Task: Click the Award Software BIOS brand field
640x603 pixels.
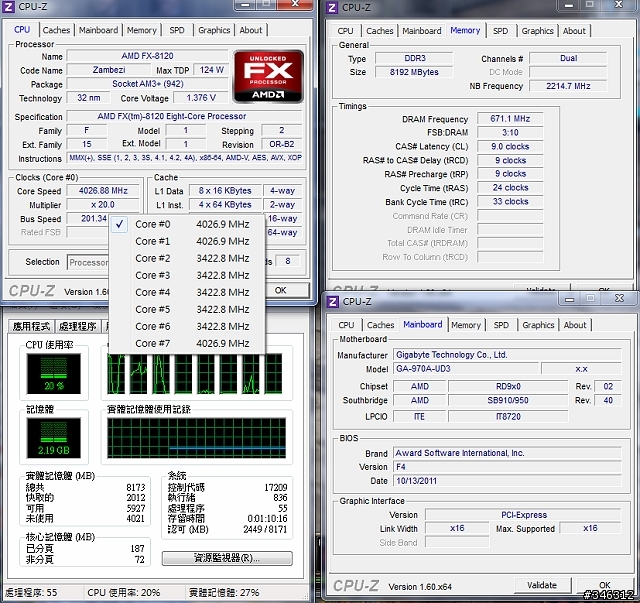Action: pyautogui.click(x=507, y=453)
